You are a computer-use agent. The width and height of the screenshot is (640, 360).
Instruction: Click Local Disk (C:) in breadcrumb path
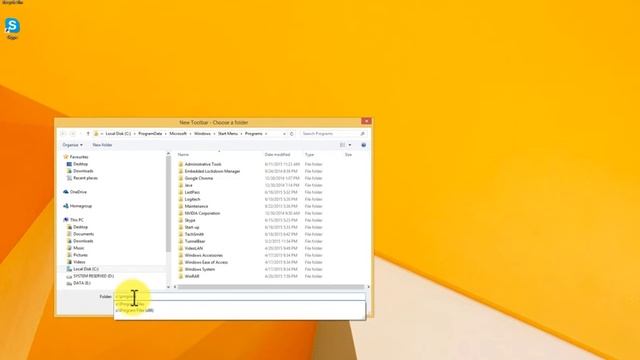pyautogui.click(x=118, y=133)
